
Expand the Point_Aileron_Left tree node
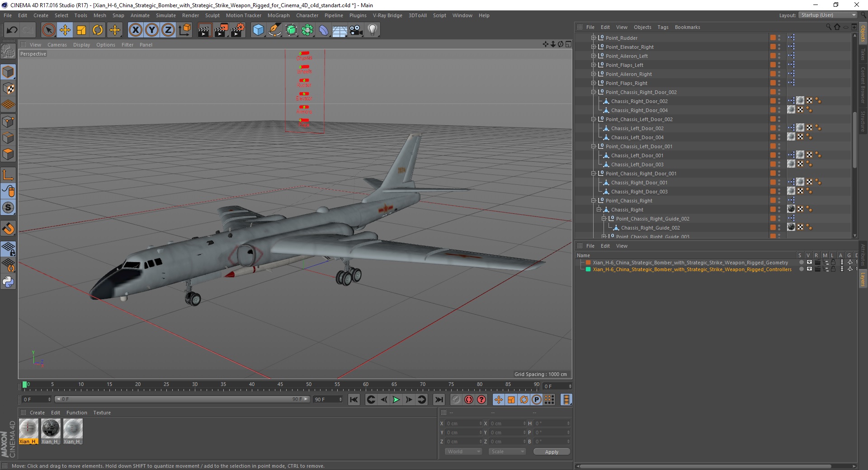click(x=594, y=56)
